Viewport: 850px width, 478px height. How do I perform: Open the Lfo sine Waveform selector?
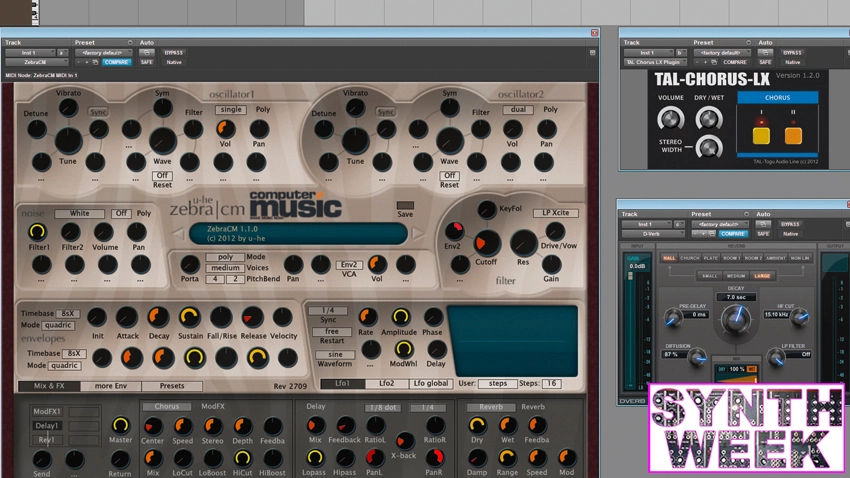[335, 354]
